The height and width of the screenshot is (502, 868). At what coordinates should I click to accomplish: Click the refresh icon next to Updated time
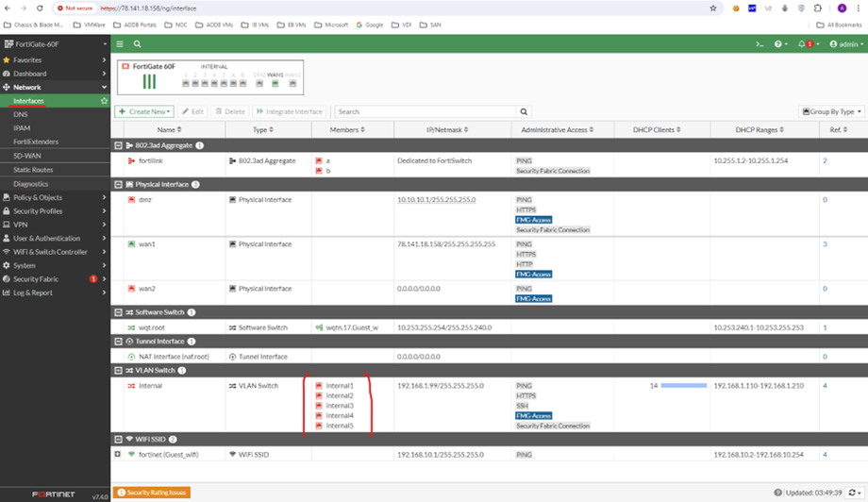[x=856, y=493]
